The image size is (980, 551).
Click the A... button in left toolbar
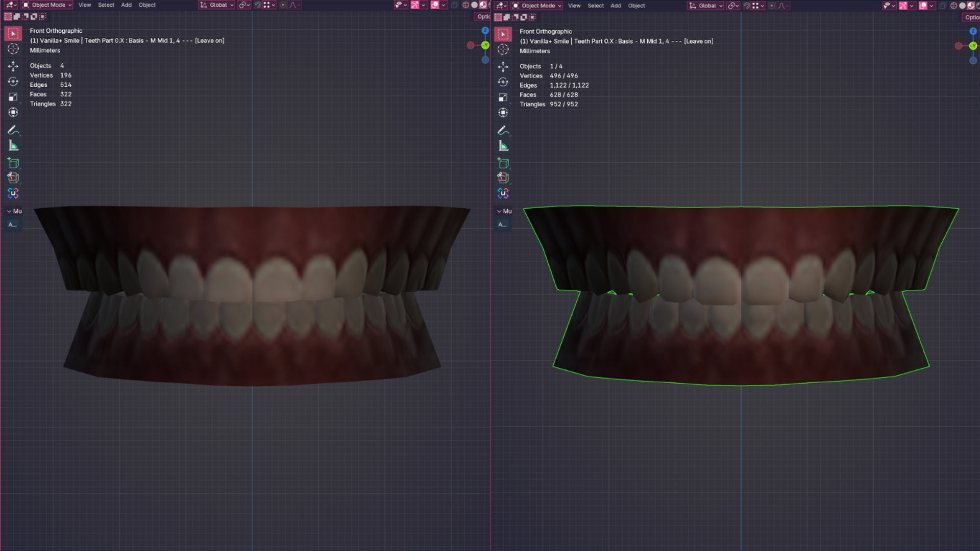click(13, 224)
